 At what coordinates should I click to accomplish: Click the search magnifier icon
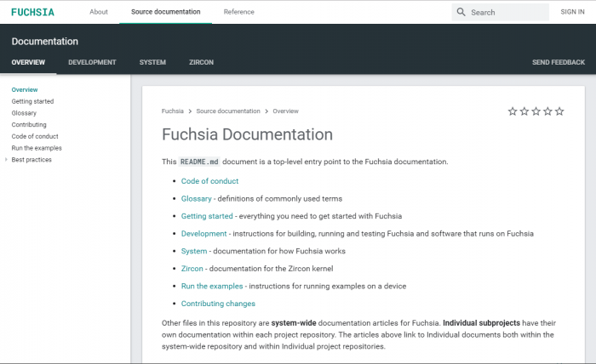[x=461, y=12]
